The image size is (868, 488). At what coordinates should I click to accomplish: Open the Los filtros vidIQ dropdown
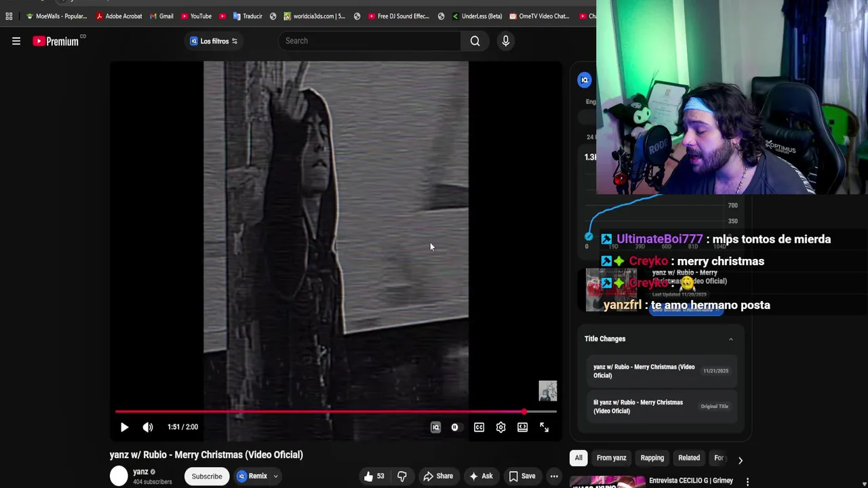[214, 41]
